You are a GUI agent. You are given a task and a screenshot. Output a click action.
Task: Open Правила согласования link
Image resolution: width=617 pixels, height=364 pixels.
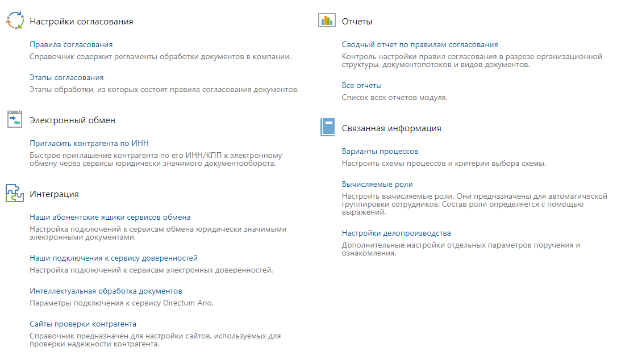[71, 44]
